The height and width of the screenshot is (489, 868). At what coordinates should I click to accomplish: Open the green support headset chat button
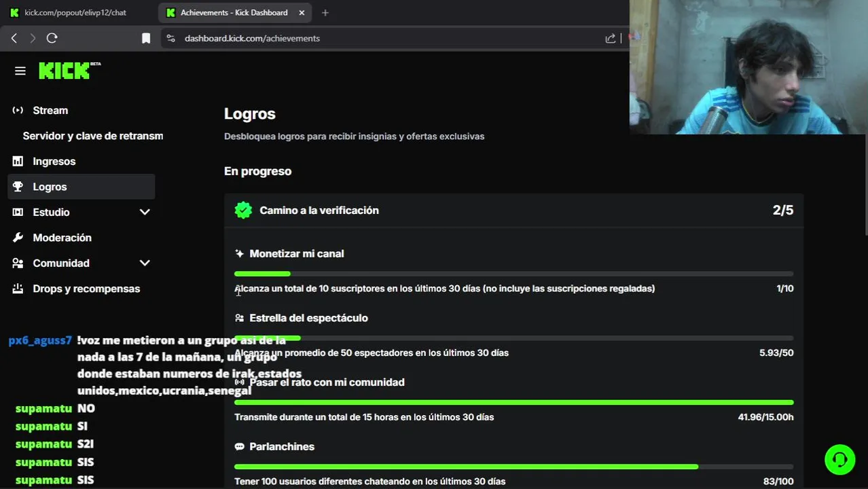coord(839,460)
